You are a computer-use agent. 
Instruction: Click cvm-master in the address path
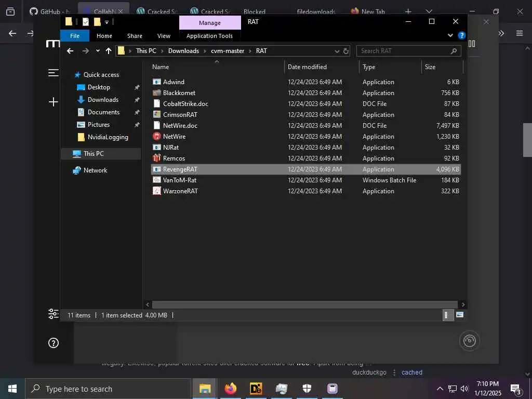228,51
